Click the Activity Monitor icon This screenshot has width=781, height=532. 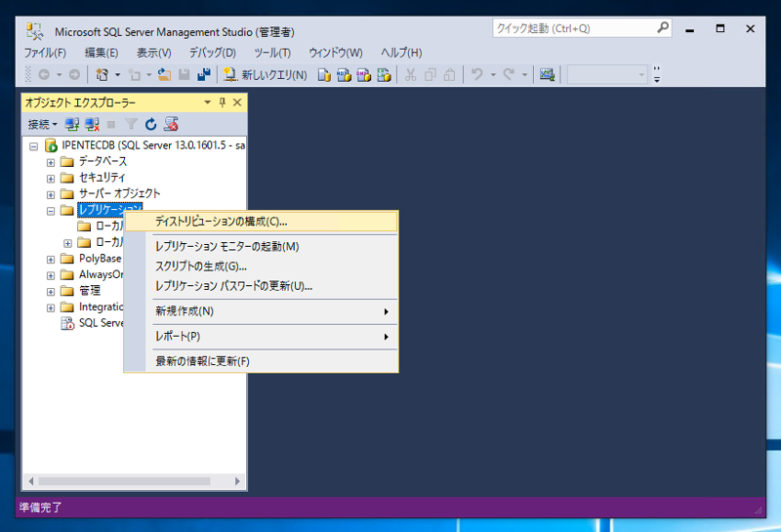tap(547, 75)
